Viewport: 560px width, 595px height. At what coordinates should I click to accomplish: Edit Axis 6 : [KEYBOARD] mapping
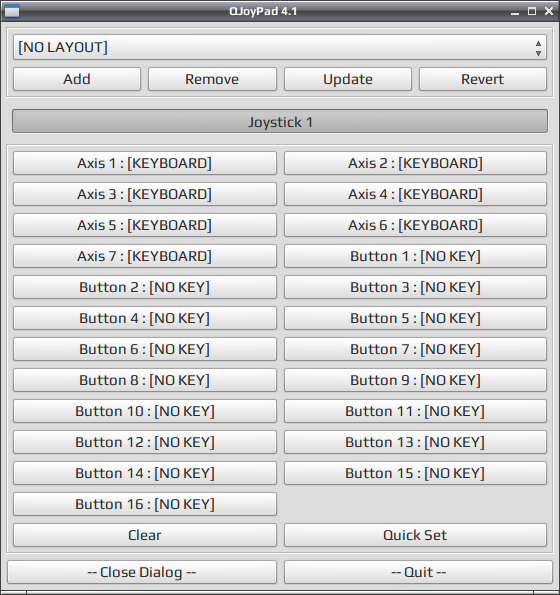click(x=415, y=225)
